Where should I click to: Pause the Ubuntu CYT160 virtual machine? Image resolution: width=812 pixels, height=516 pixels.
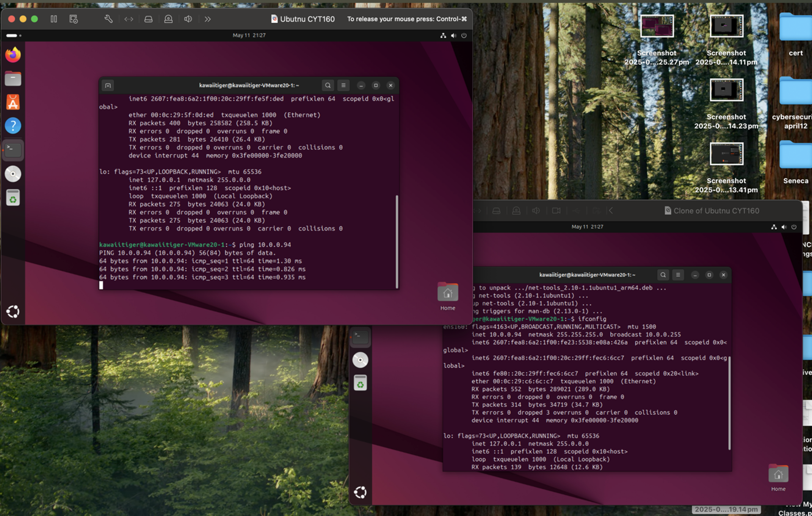coord(54,19)
